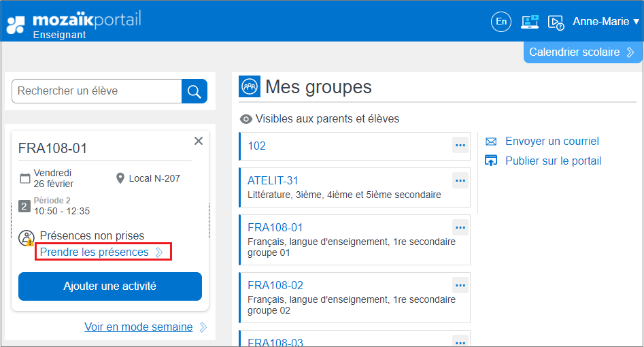
Task: Close the FRA108-01 course card
Action: (199, 141)
